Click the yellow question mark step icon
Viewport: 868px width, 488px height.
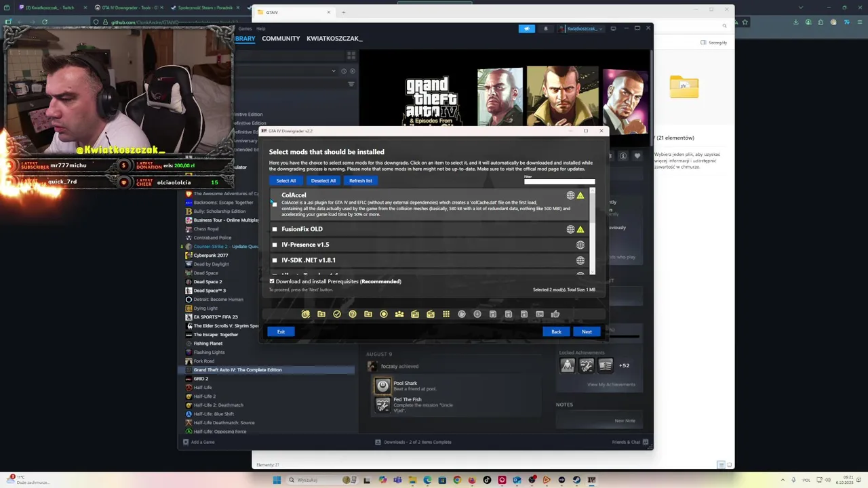point(353,314)
